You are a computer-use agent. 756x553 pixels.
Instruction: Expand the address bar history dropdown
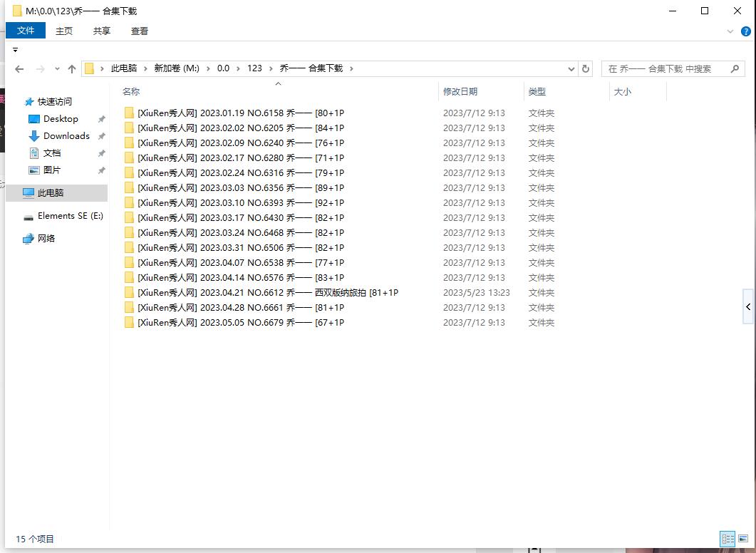pyautogui.click(x=571, y=69)
